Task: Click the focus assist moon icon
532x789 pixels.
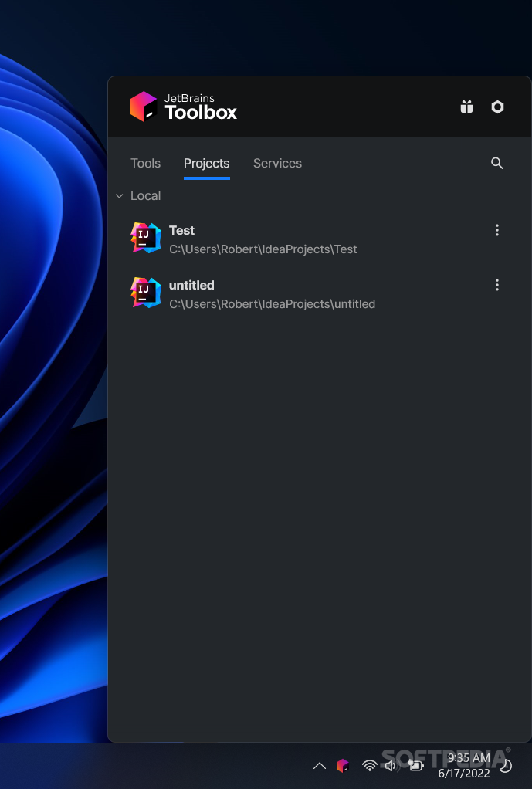Action: 505,766
